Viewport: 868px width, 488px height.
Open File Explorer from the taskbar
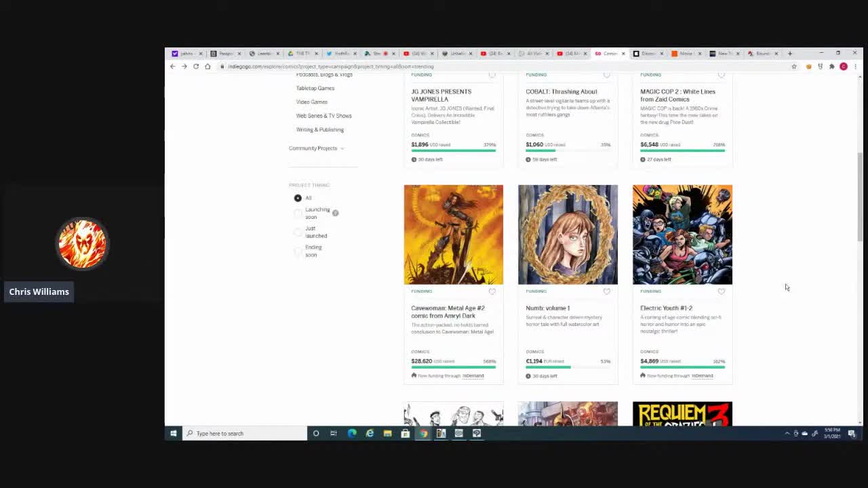pyautogui.click(x=388, y=433)
